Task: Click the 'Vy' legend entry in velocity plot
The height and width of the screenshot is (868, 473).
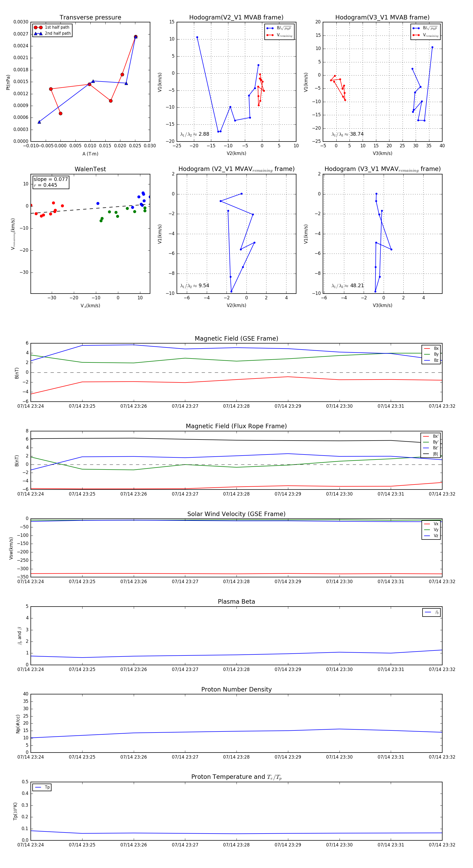Action: point(431,530)
